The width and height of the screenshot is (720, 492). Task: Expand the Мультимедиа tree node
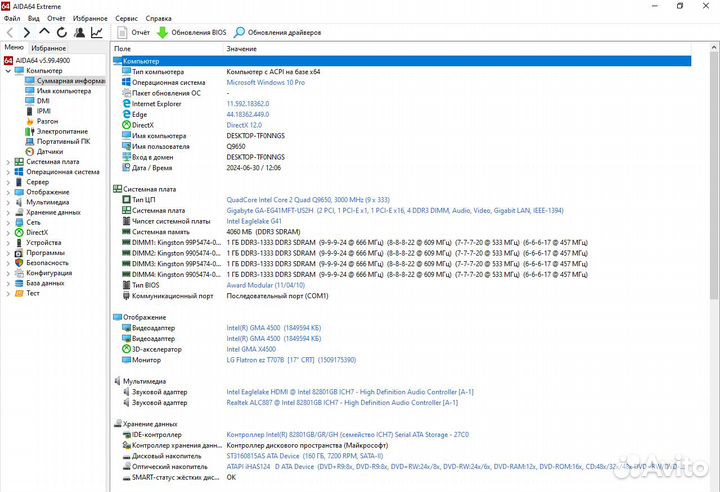(x=9, y=202)
